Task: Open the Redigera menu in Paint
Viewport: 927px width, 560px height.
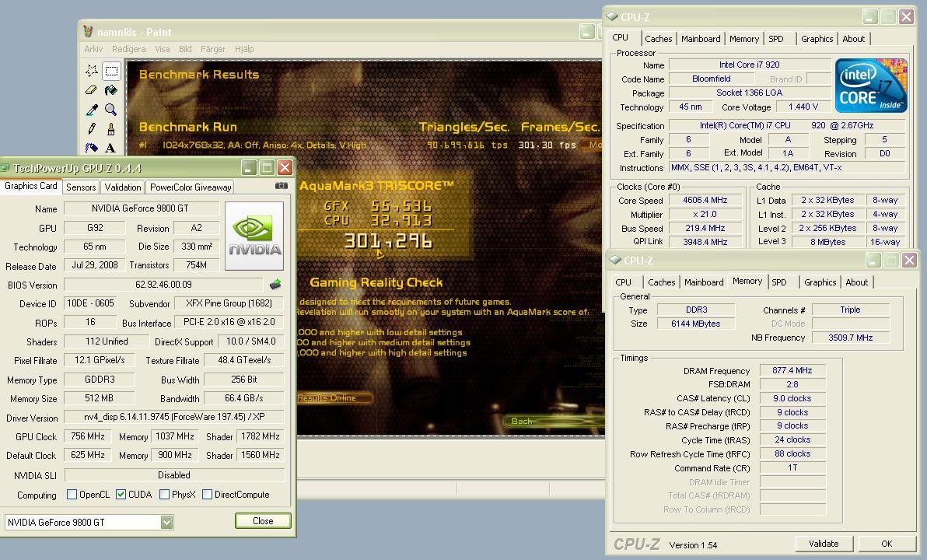Action: coord(128,49)
